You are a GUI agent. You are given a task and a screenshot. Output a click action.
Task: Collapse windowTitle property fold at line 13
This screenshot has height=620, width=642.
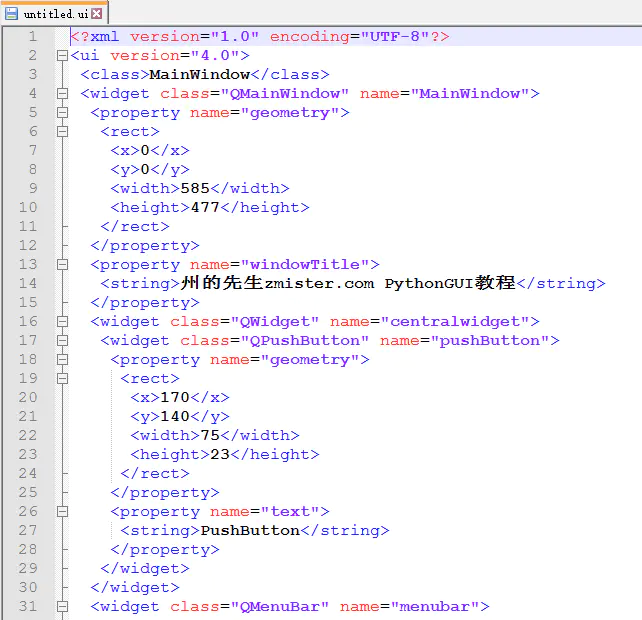(62, 265)
